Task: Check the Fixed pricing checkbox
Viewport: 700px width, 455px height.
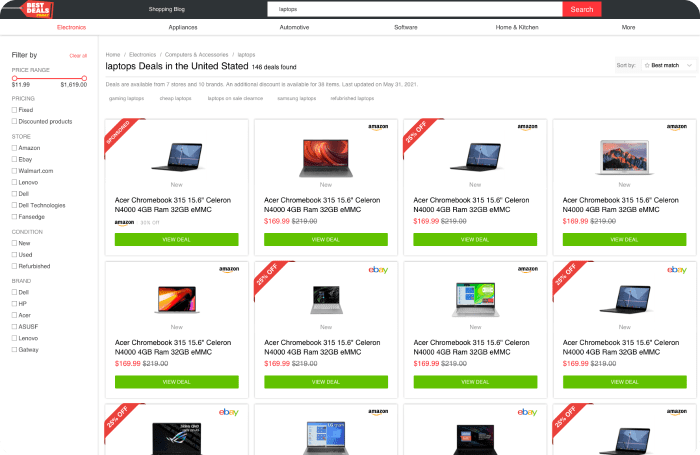Action: click(14, 110)
